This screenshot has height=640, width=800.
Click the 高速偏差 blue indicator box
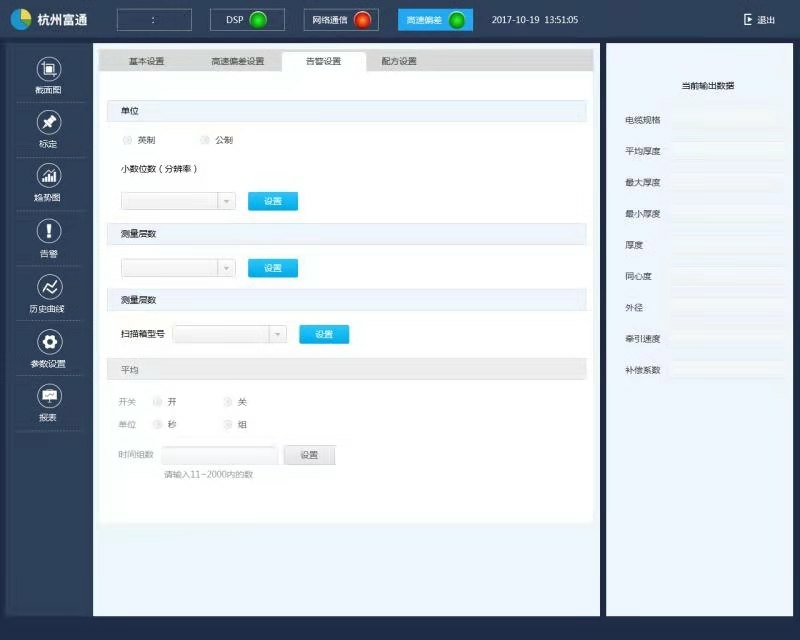point(435,20)
